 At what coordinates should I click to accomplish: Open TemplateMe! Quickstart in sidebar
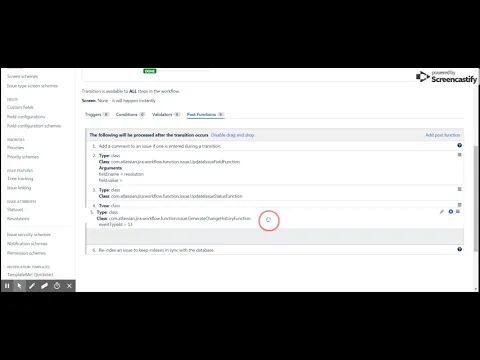coord(30,274)
